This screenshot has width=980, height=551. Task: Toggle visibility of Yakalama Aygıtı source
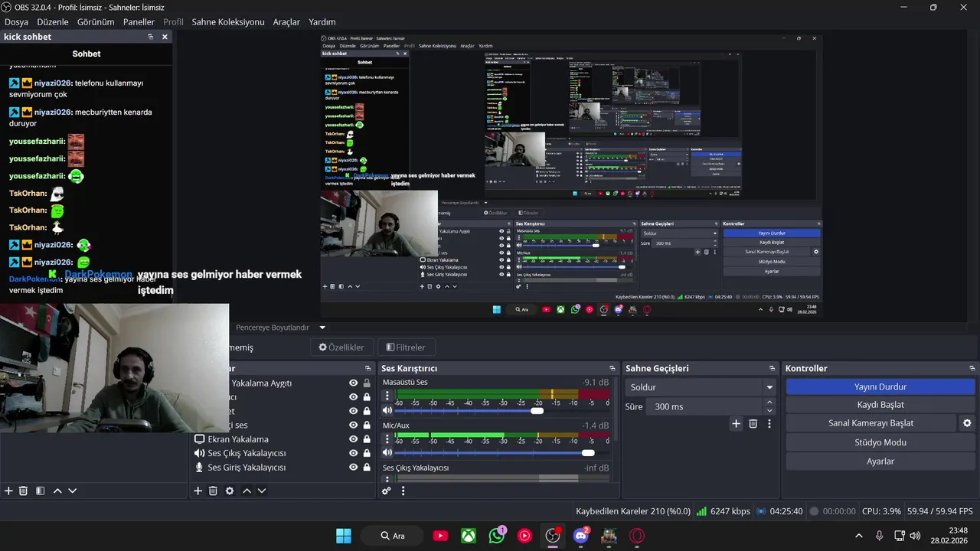(354, 383)
